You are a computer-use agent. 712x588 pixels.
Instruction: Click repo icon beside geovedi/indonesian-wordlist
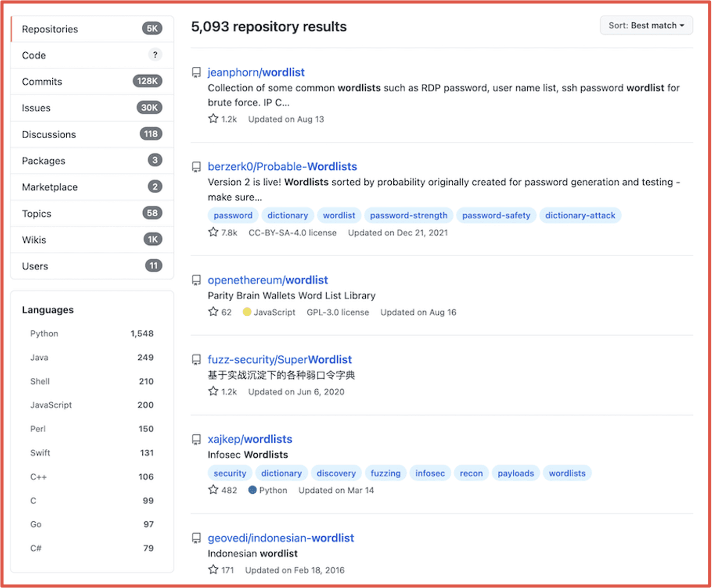(196, 538)
